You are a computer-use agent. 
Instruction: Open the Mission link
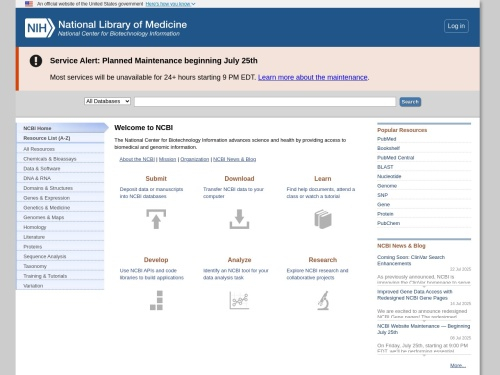(x=167, y=159)
